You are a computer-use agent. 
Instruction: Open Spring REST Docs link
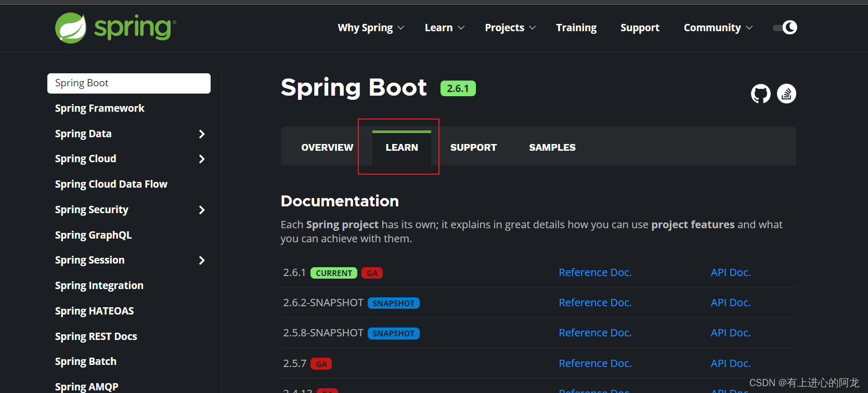coord(96,336)
